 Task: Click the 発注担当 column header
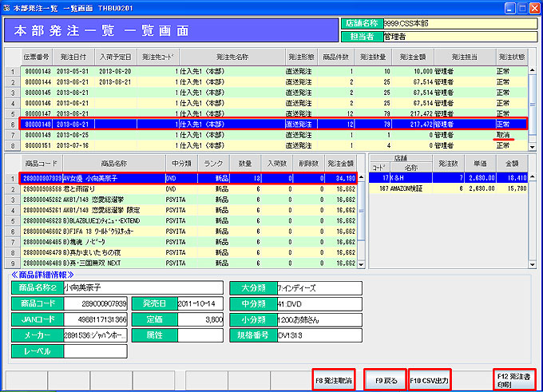[x=465, y=57]
